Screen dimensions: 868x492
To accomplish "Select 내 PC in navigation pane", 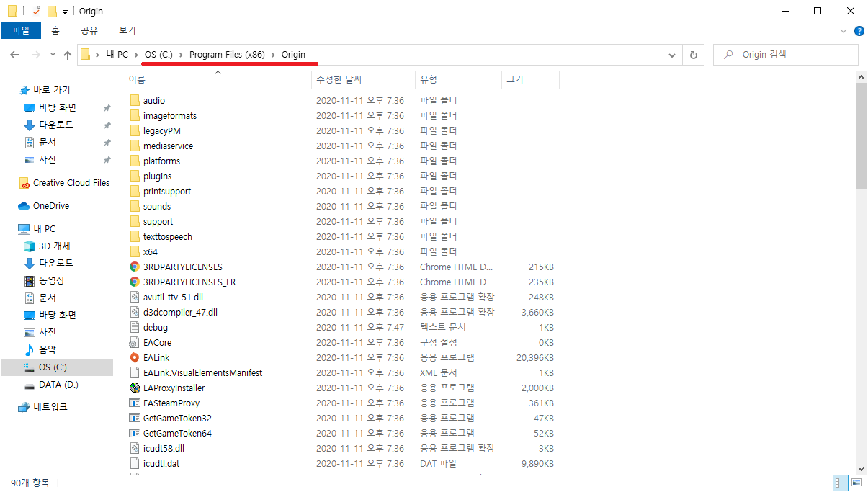I will point(44,228).
